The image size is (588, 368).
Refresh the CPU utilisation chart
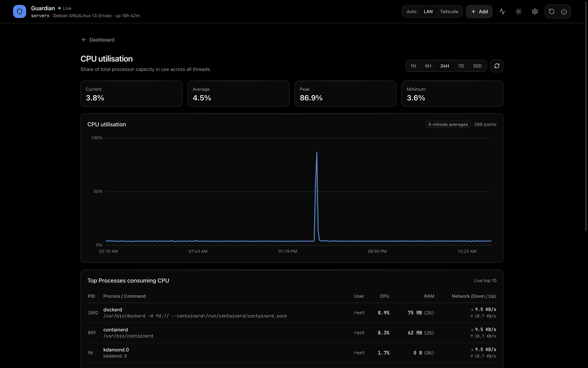(x=497, y=66)
